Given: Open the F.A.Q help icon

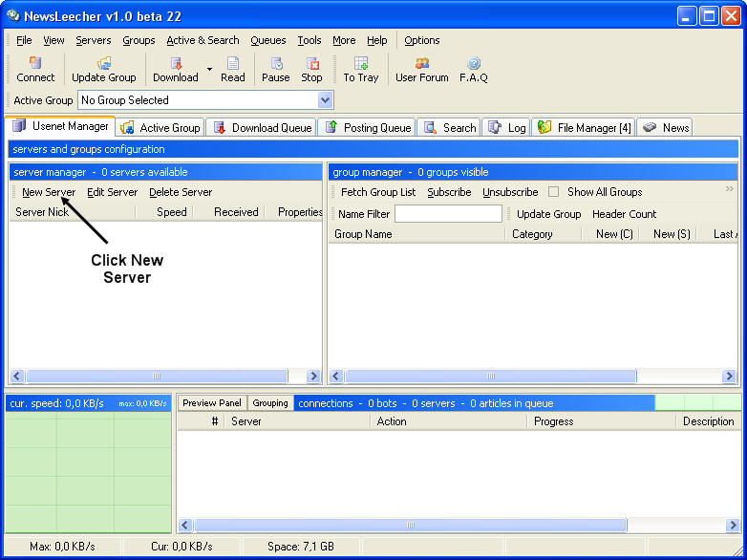Looking at the screenshot, I should coord(474,63).
